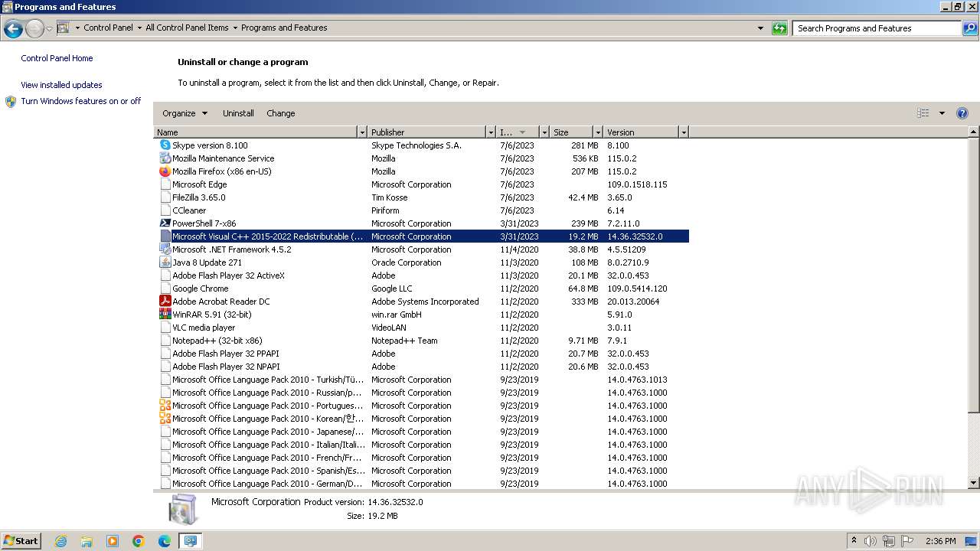
Task: Click scrollbar down arrow
Action: pyautogui.click(x=974, y=483)
